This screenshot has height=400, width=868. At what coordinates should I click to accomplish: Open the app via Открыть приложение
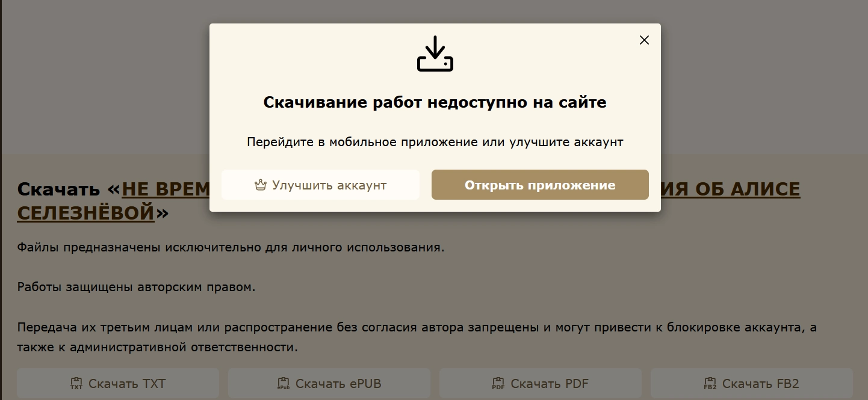pos(540,185)
